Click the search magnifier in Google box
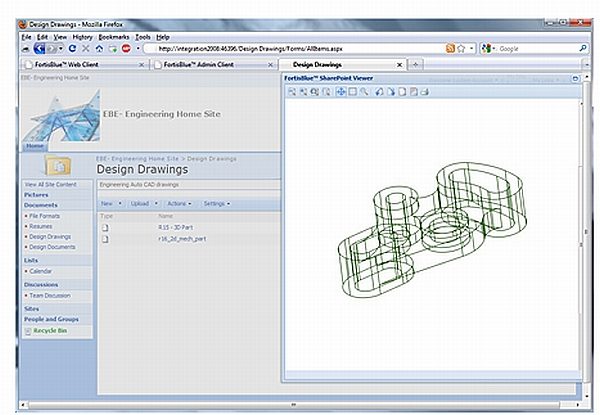 [x=583, y=48]
